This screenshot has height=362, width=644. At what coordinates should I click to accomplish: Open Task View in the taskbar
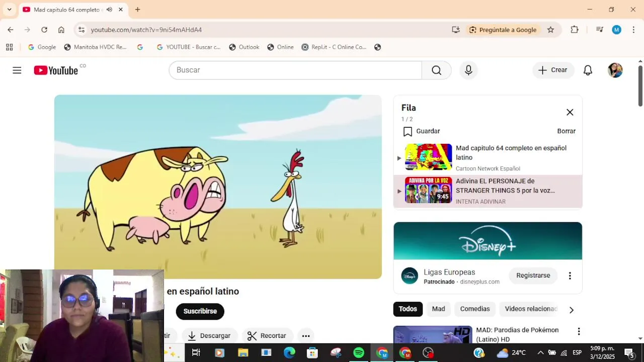pyautogui.click(x=196, y=353)
